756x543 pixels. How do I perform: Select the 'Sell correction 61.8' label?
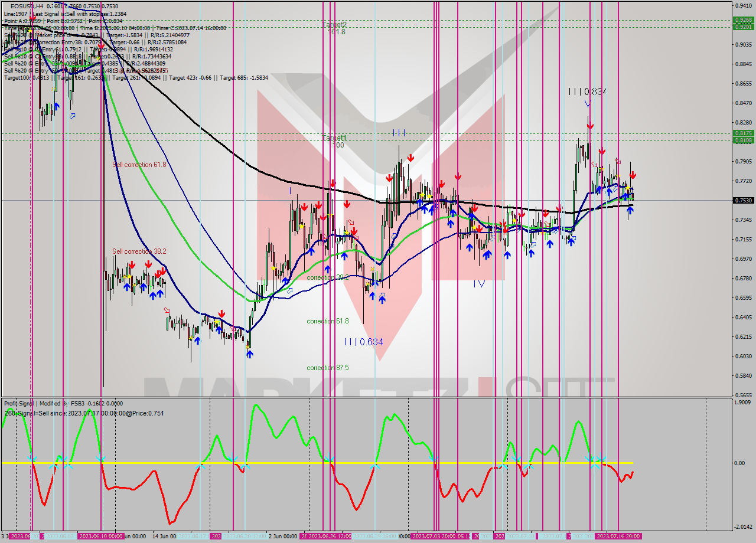pos(139,165)
